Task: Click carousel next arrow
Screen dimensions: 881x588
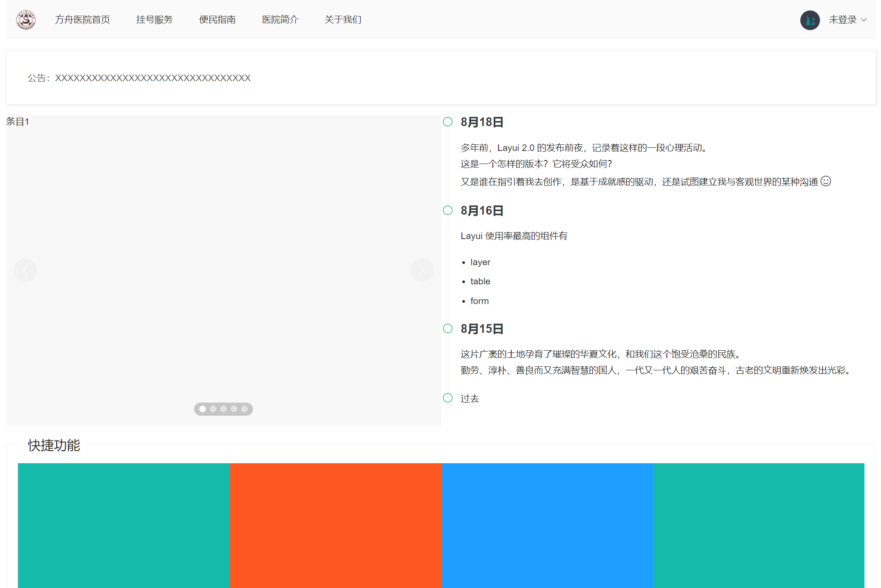Action: (x=421, y=270)
